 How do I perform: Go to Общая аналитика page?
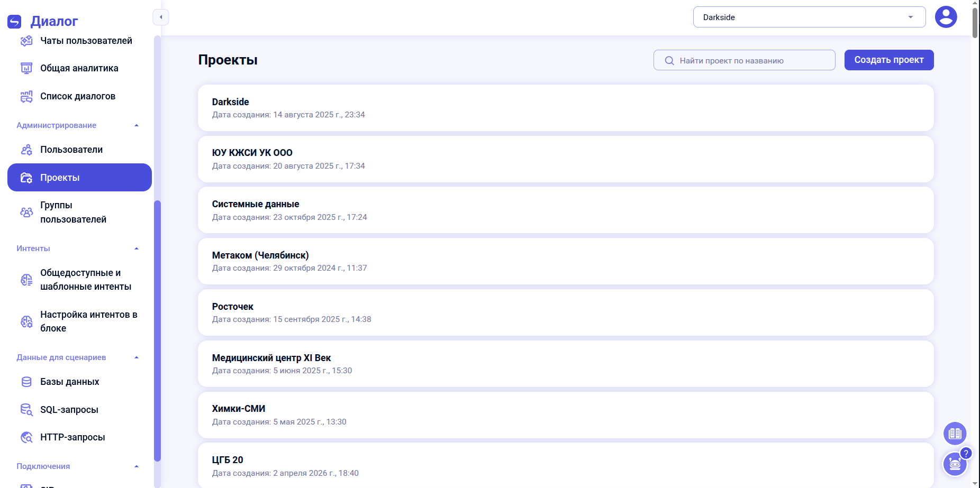tap(79, 68)
